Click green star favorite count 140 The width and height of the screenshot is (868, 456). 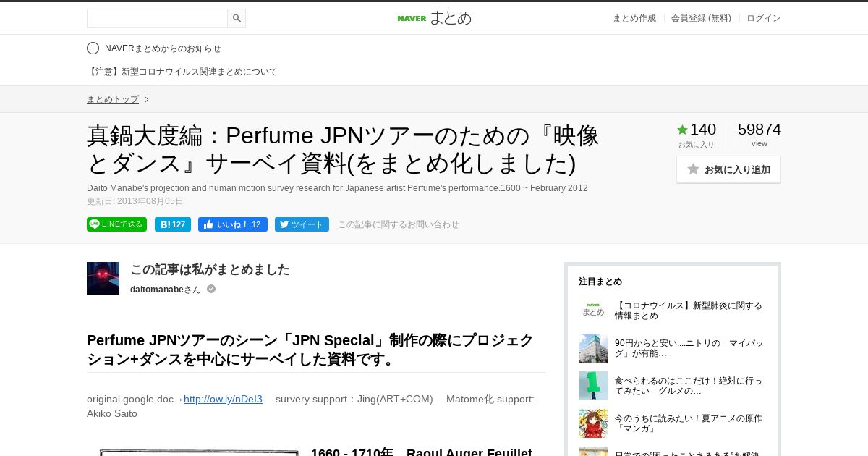tap(697, 130)
